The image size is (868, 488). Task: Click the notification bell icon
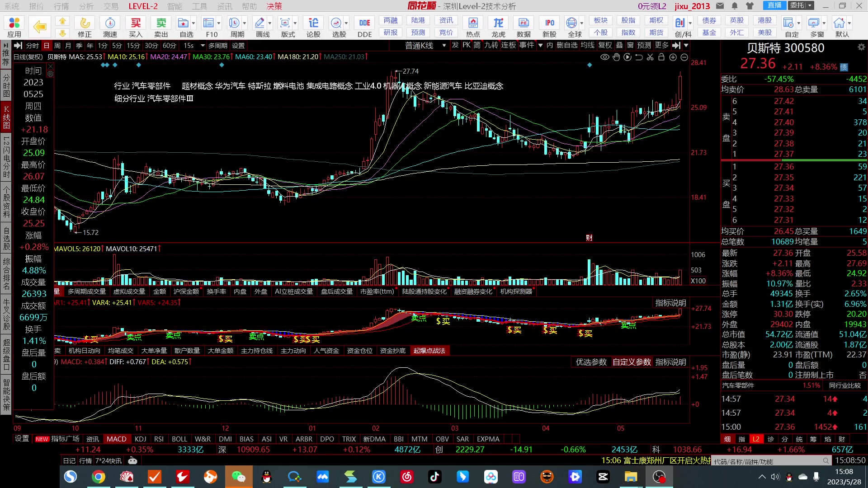tap(735, 6)
